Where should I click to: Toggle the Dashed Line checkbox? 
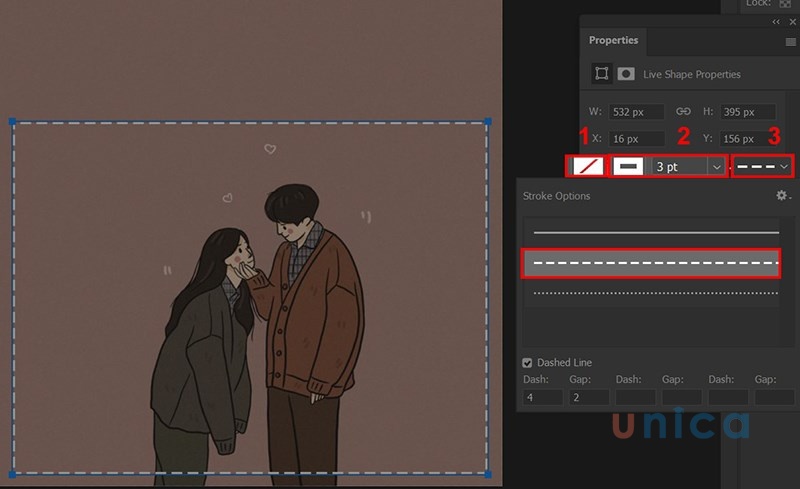pos(527,363)
